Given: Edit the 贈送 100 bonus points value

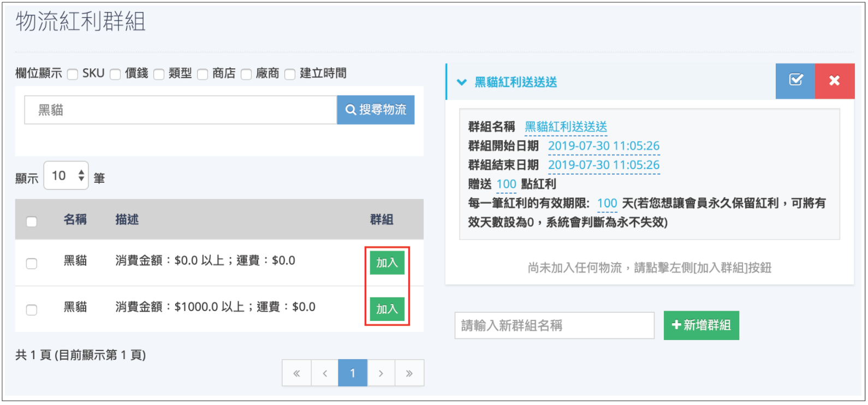Looking at the screenshot, I should click(x=506, y=184).
